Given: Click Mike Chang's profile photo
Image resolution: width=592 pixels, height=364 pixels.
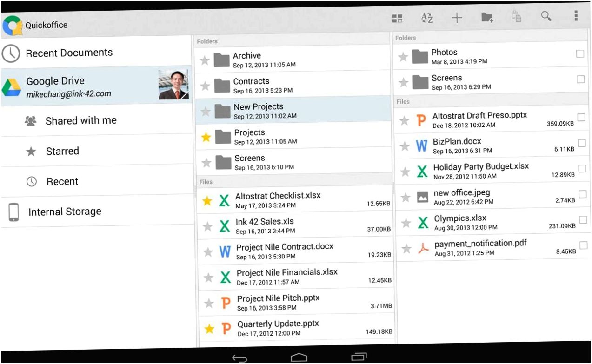Looking at the screenshot, I should (x=173, y=85).
